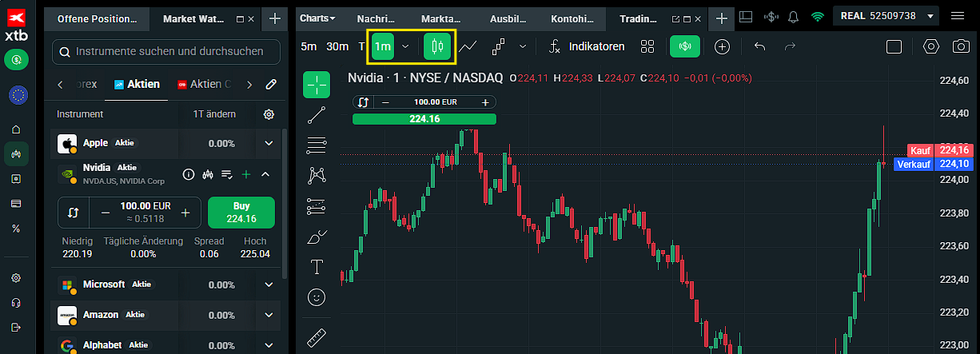Select the brush drawing tool

pos(317,237)
